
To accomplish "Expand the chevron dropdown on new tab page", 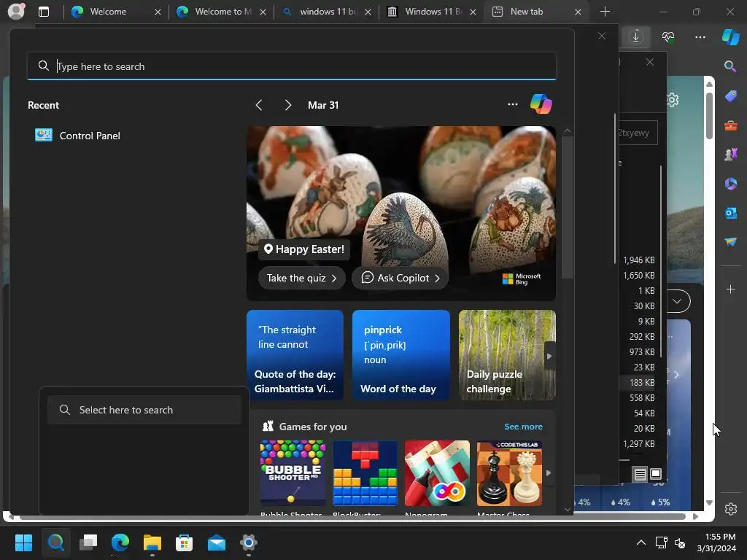I will [x=677, y=301].
